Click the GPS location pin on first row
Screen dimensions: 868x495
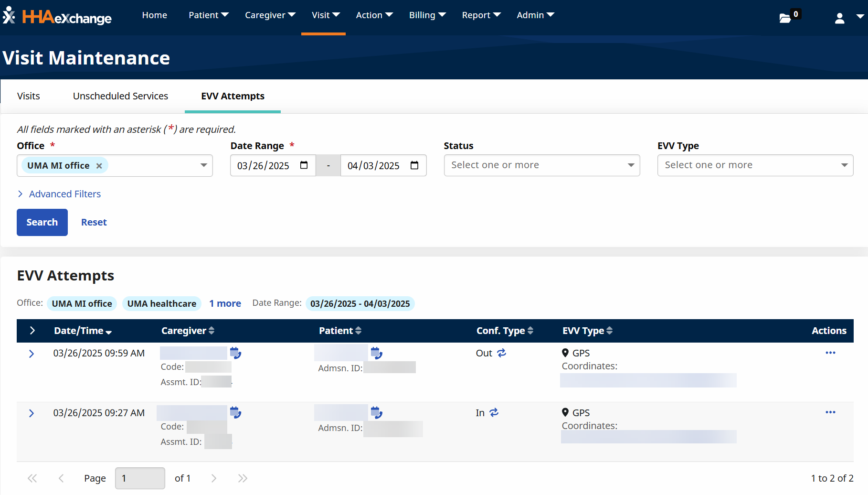coord(565,353)
